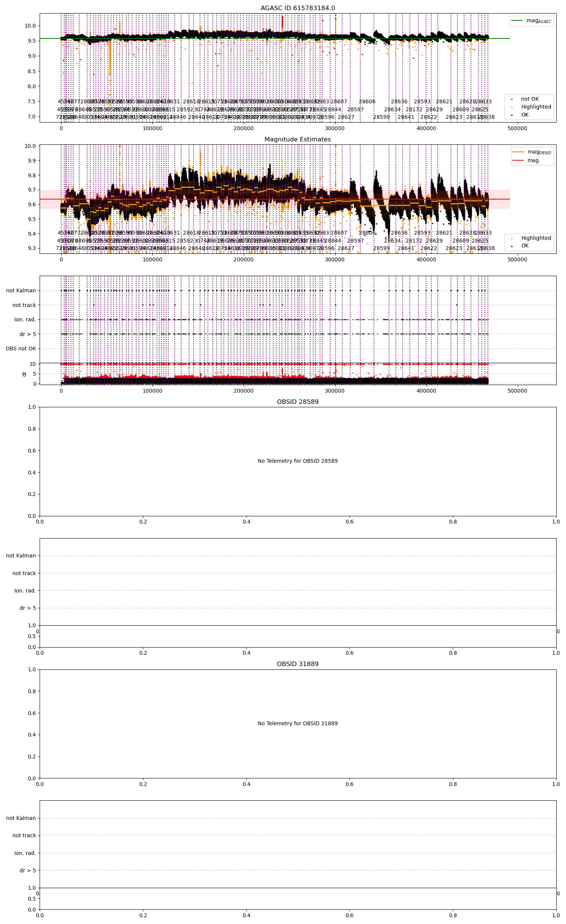Click the '7.0' y-axis tick in AGASC plot
This screenshot has width=566, height=924.
[31, 117]
